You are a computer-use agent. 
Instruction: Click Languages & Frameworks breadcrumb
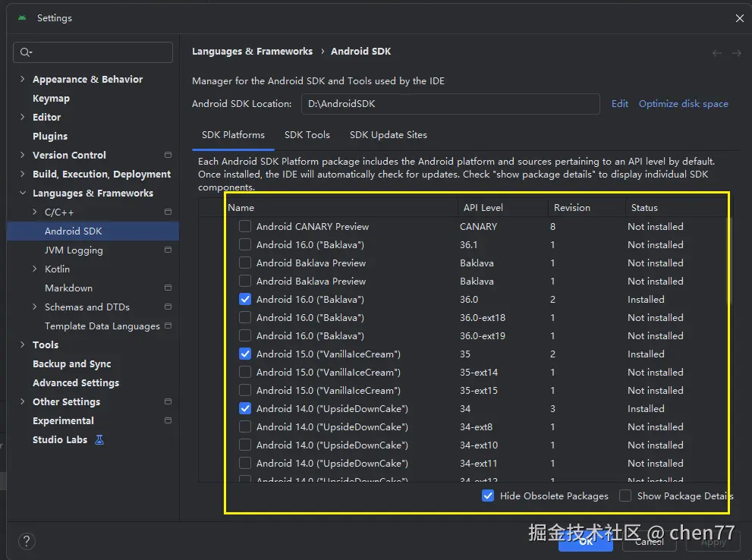pos(252,52)
